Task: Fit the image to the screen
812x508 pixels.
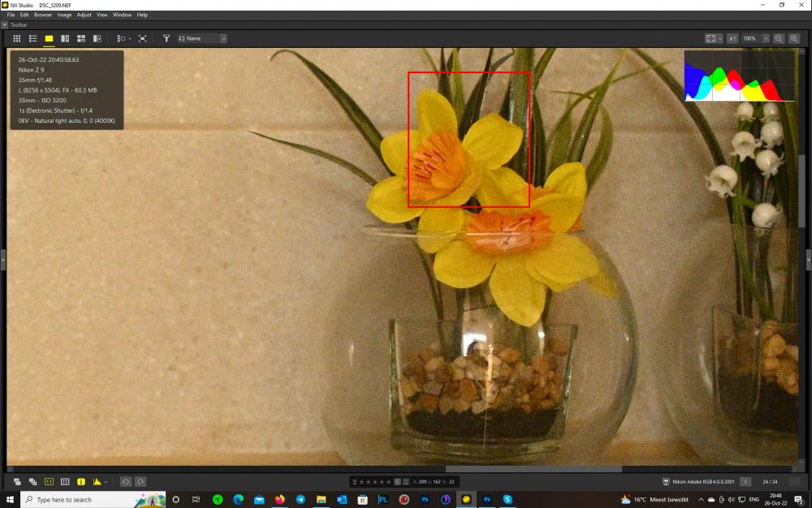Action: [710, 38]
